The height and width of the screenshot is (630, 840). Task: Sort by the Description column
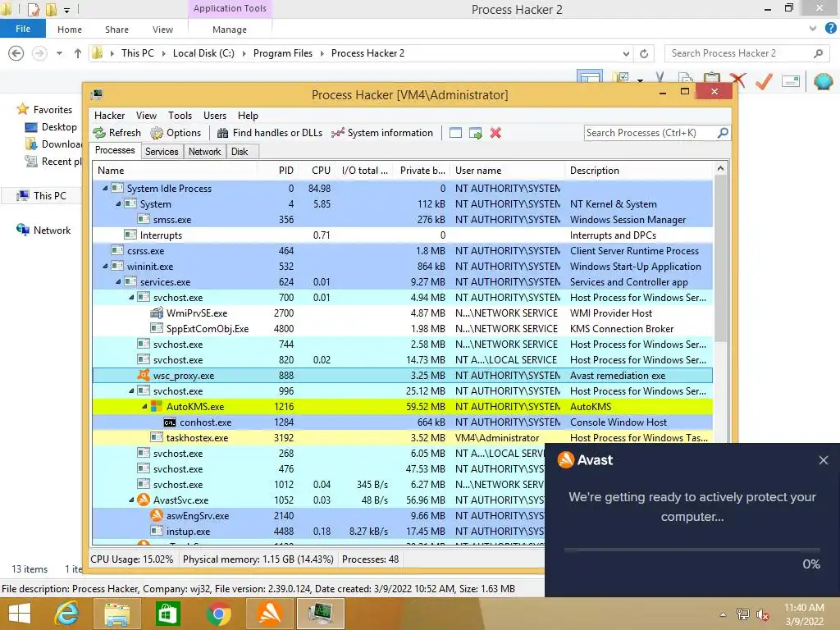[x=639, y=171]
